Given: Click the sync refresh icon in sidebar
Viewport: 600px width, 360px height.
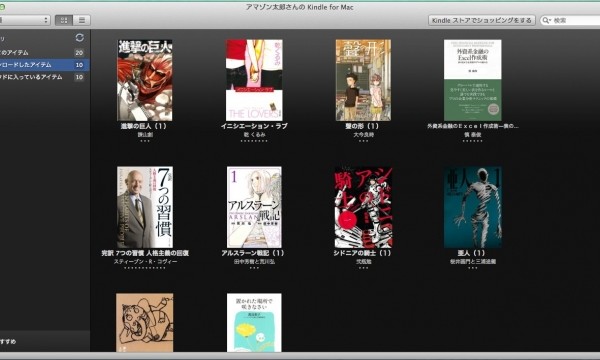Looking at the screenshot, I should pos(80,37).
